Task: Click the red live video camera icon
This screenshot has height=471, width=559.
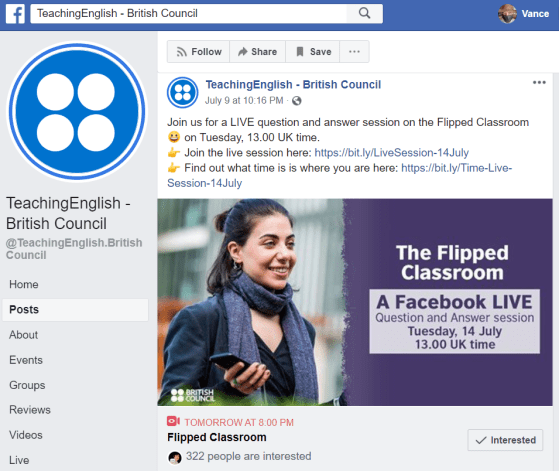Action: point(173,421)
